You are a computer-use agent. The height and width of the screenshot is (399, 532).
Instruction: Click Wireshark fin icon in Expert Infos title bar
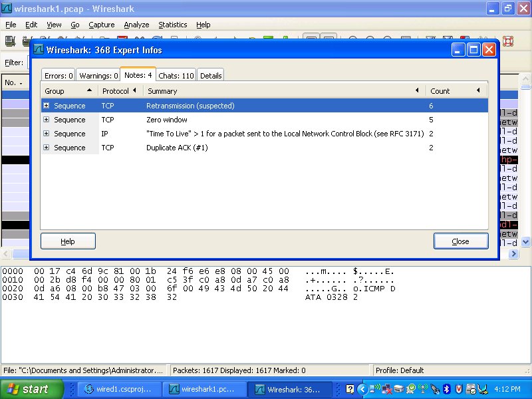[39, 50]
